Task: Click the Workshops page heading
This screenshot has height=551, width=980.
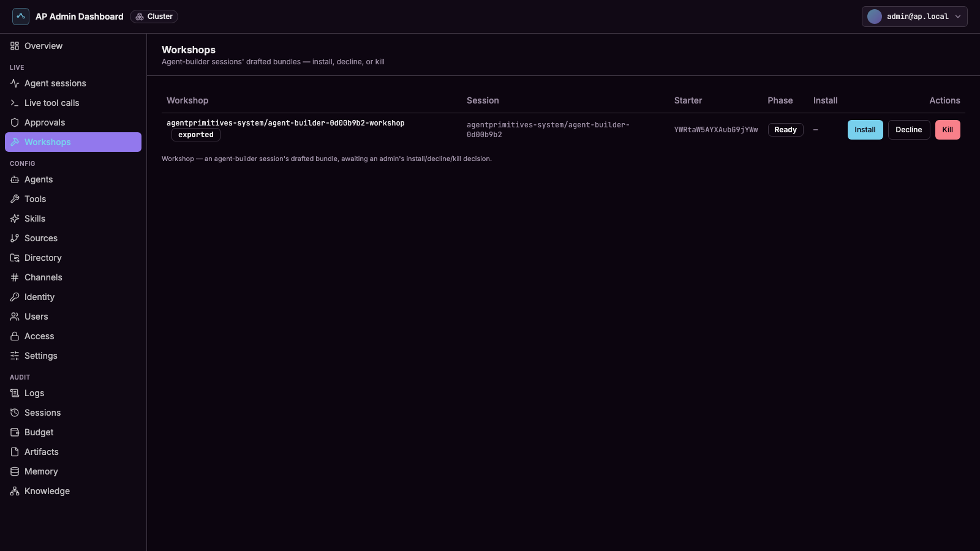Action: 189,50
